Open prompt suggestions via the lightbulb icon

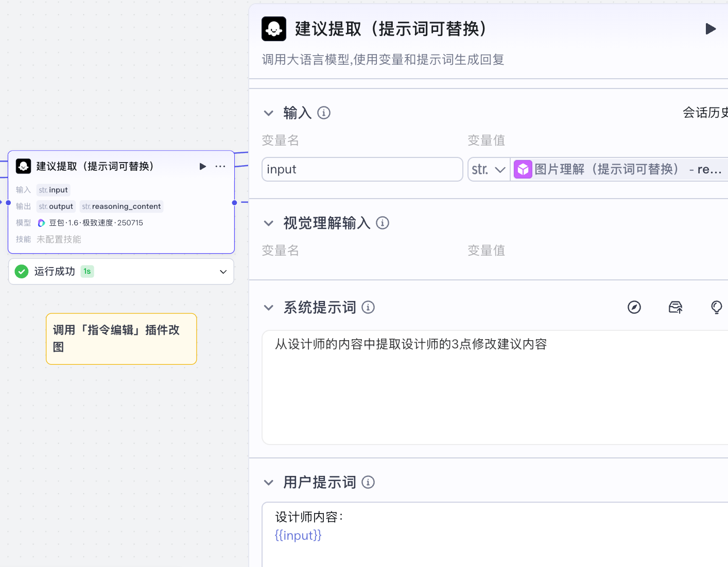[x=717, y=307]
